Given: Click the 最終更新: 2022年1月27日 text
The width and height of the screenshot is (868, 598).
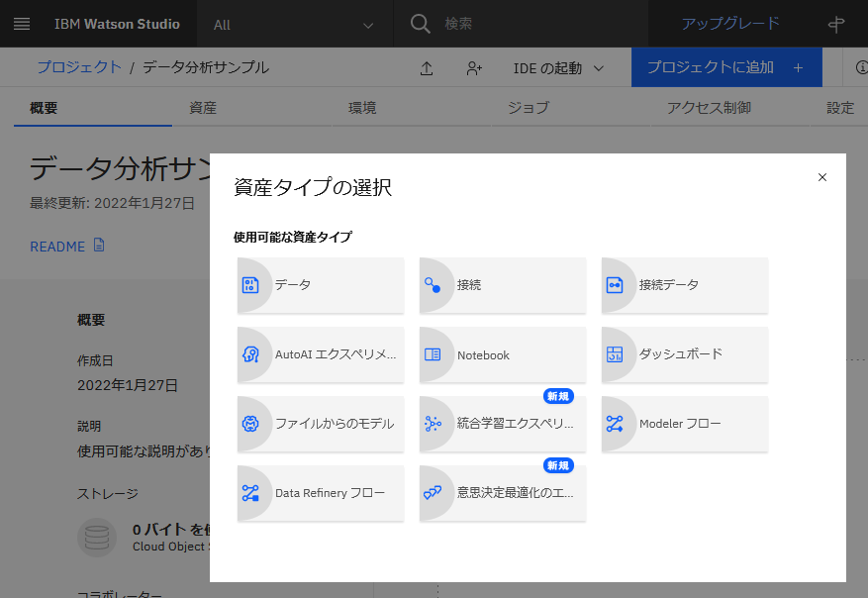Looking at the screenshot, I should point(112,203).
